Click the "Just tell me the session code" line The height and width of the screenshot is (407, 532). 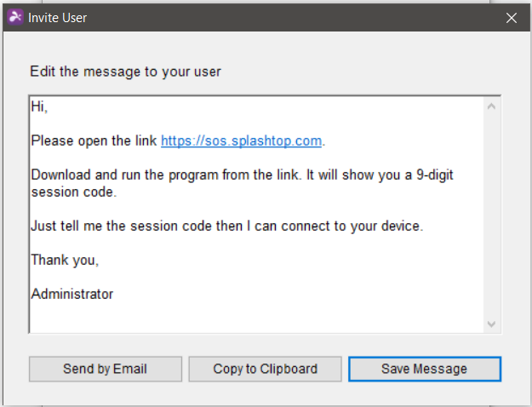pyautogui.click(x=227, y=226)
